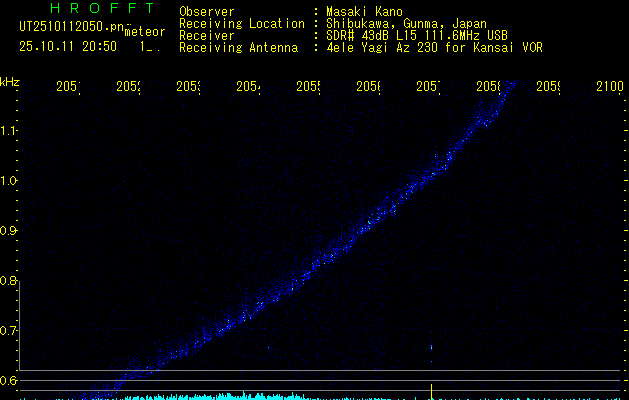Click the Receiving Location label
This screenshot has height=400, width=629.
point(241,23)
